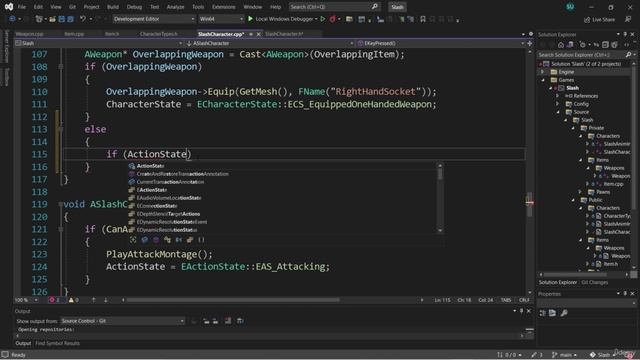Expand the Engine folder in Solution Explorer
Screen dimensions: 640x360
tap(542, 72)
